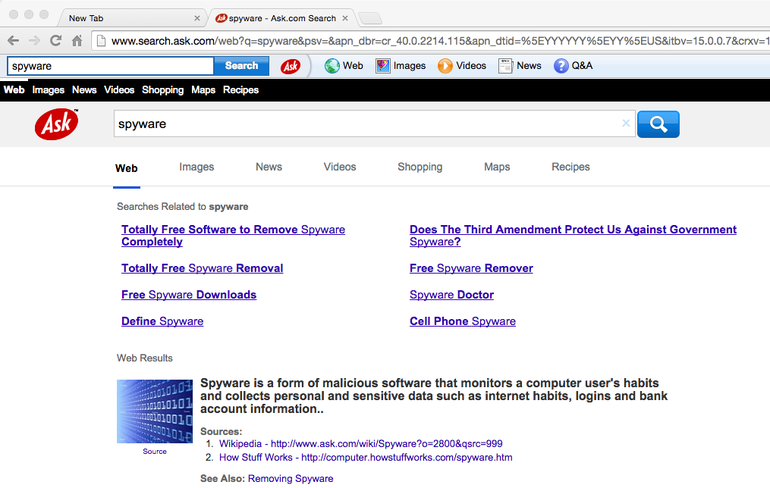The image size is (770, 488).
Task: Click the browser forward arrow
Action: click(x=34, y=41)
